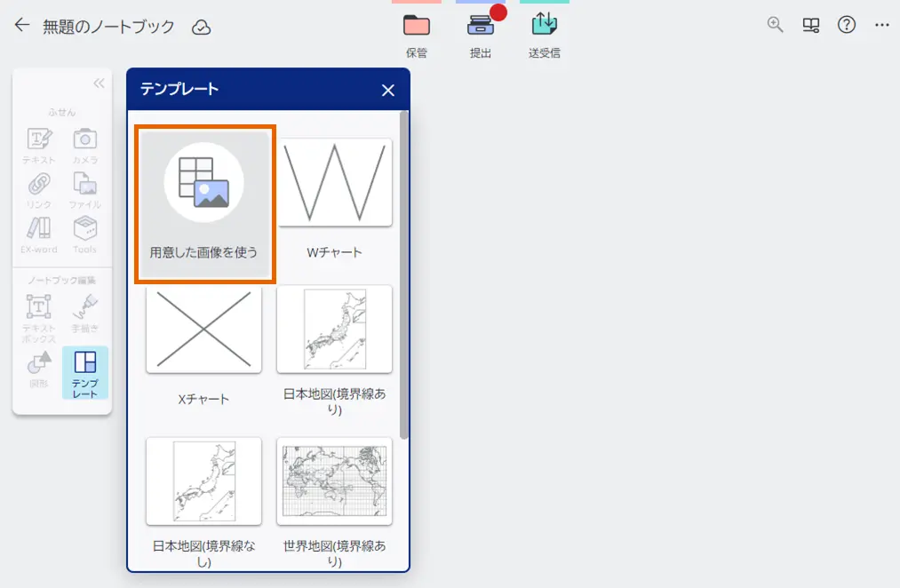
Task: Open the more options (…) menu
Action: tap(881, 25)
